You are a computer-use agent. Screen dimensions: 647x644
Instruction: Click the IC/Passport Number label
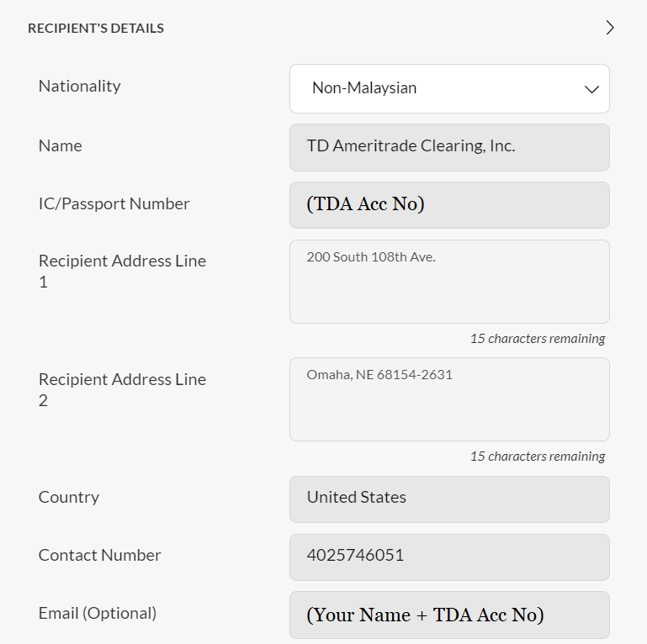point(114,203)
